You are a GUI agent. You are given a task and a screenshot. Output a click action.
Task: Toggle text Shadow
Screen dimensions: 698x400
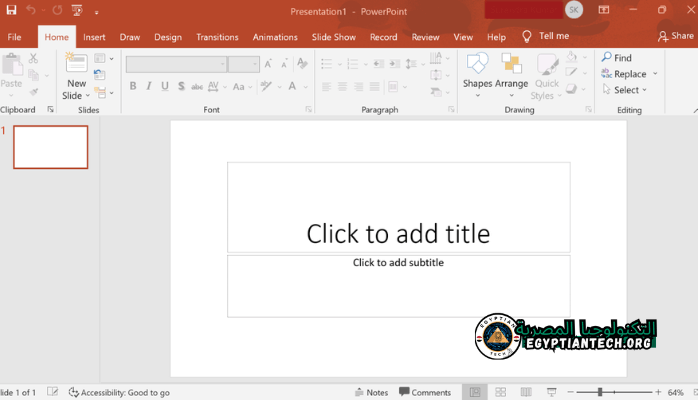[181, 86]
